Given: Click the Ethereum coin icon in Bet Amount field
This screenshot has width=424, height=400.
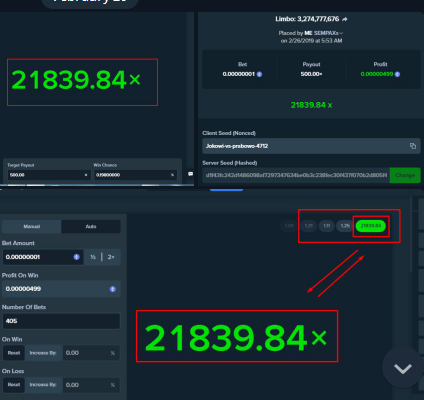Looking at the screenshot, I should coord(76,257).
